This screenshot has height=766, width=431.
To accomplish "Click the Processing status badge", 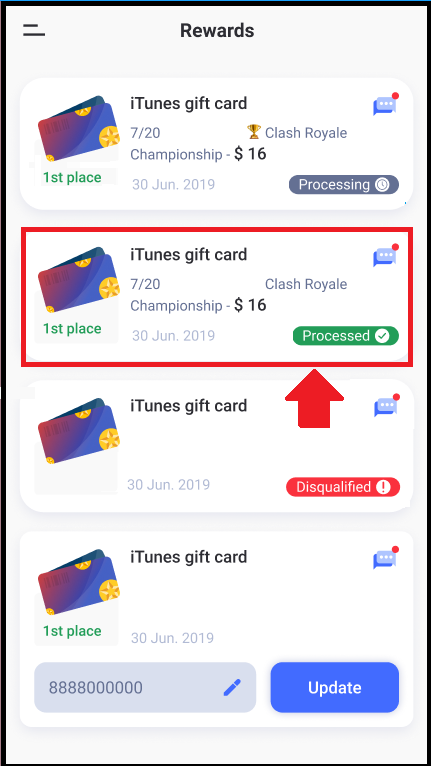I will 344,185.
